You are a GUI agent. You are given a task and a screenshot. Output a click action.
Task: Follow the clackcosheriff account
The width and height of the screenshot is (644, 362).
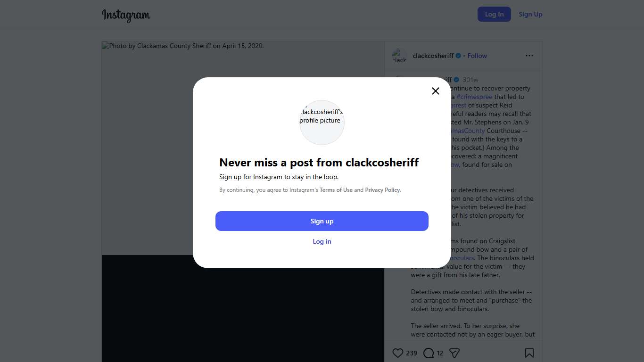click(x=477, y=56)
